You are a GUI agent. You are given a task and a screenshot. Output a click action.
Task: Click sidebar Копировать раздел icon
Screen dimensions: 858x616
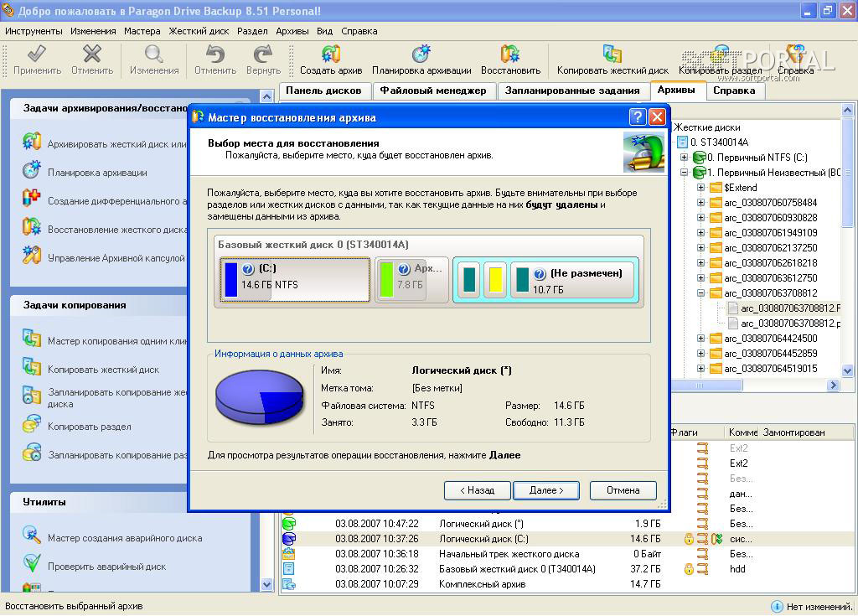point(32,424)
